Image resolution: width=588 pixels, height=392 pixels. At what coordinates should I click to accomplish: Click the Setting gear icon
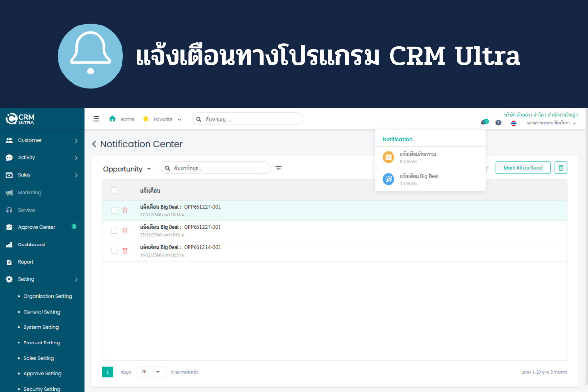click(x=9, y=279)
